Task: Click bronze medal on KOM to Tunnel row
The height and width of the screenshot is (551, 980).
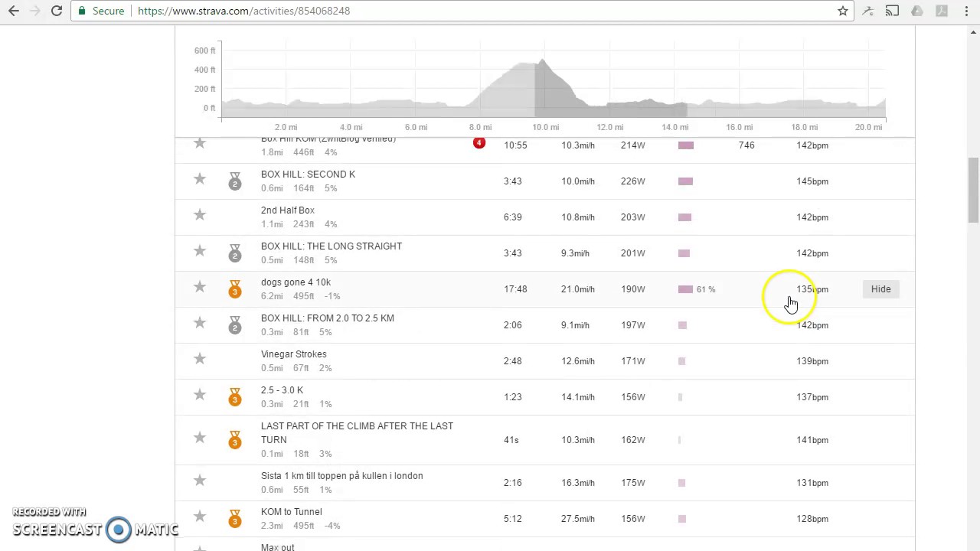Action: (235, 519)
